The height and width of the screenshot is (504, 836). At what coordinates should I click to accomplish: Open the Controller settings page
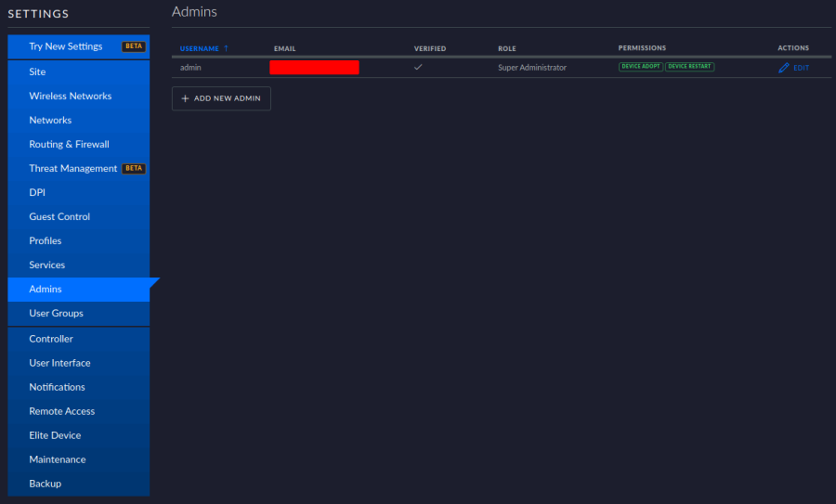tap(50, 339)
